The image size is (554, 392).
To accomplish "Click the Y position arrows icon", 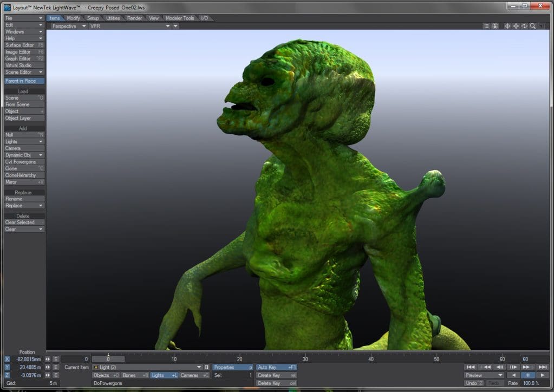I will click(48, 367).
